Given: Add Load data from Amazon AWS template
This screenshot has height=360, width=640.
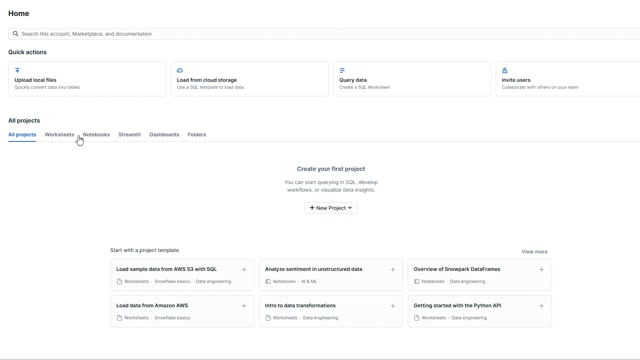Looking at the screenshot, I should (x=244, y=306).
